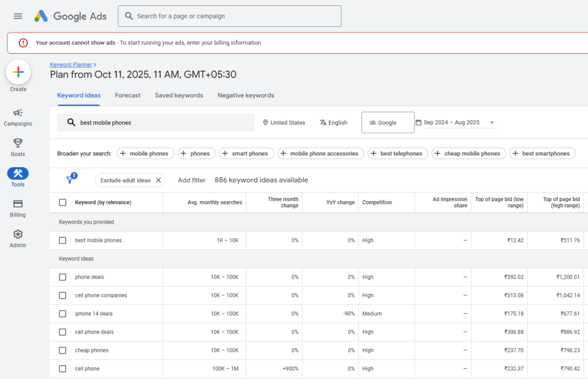Remove the Exclude adult ideas filter
This screenshot has width=588, height=379.
158,180
